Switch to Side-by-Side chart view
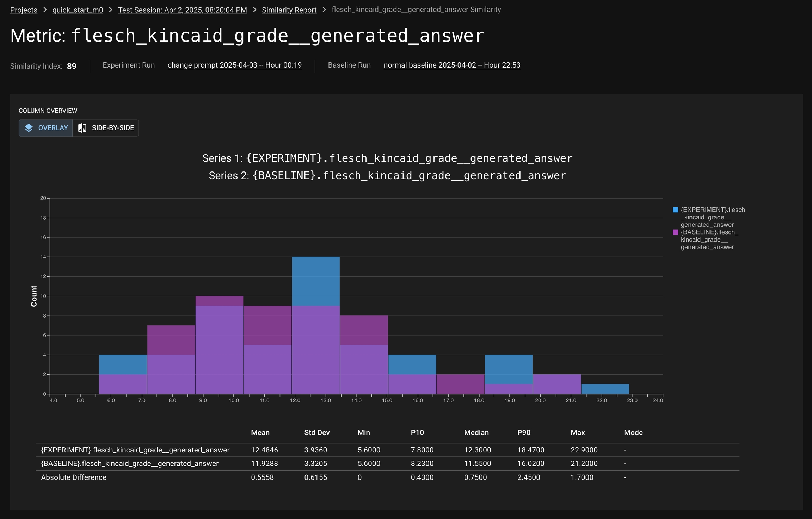 [106, 128]
